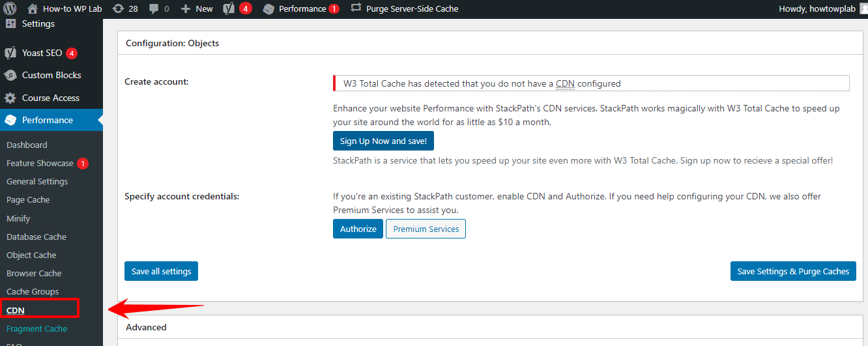Click Save Settings & Purge Caches button
868x346 pixels.
point(793,271)
